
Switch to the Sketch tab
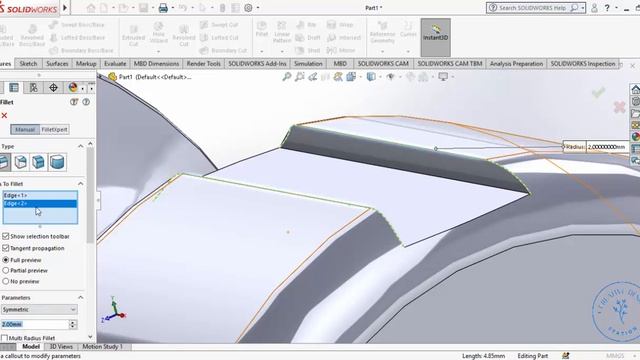tap(28, 64)
